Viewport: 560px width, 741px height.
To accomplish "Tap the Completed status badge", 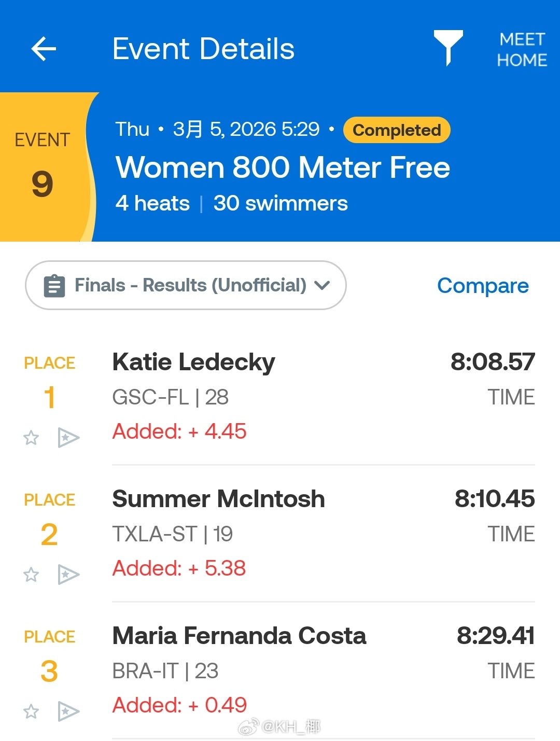I will (x=397, y=130).
